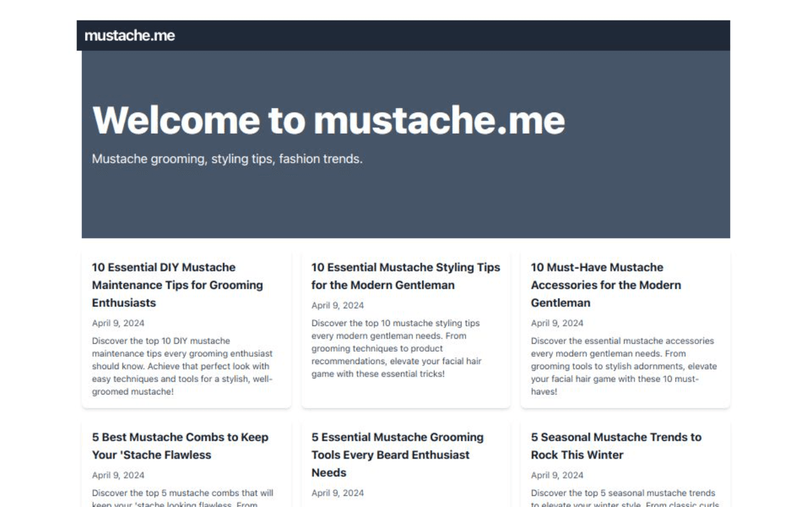The height and width of the screenshot is (507, 812).
Task: Click date under Best Mustache Combs title
Action: [118, 475]
